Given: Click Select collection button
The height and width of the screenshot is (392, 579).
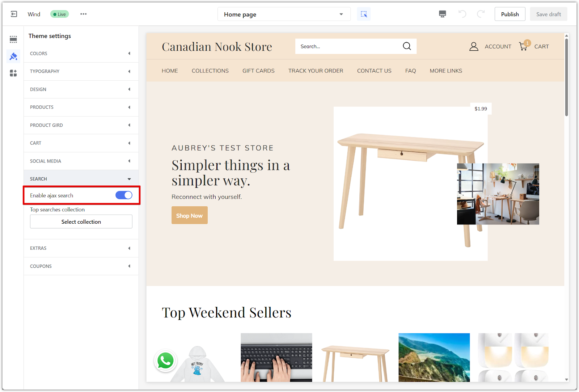Looking at the screenshot, I should click(81, 222).
